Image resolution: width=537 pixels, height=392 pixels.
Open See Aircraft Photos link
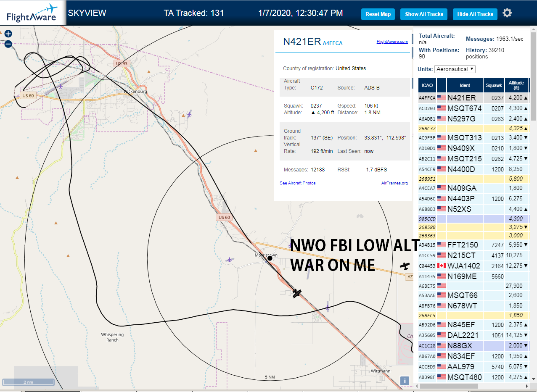[298, 183]
